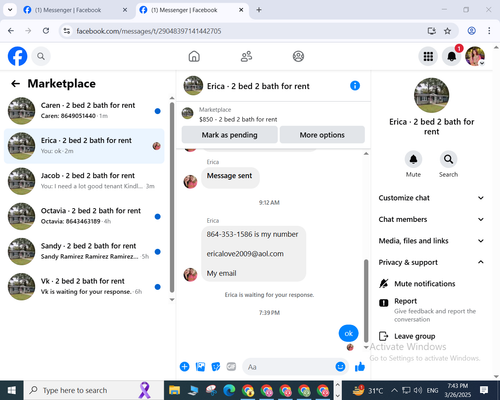The image size is (500, 400).
Task: Open the taskbar volume speaker icon
Action: pos(418,390)
